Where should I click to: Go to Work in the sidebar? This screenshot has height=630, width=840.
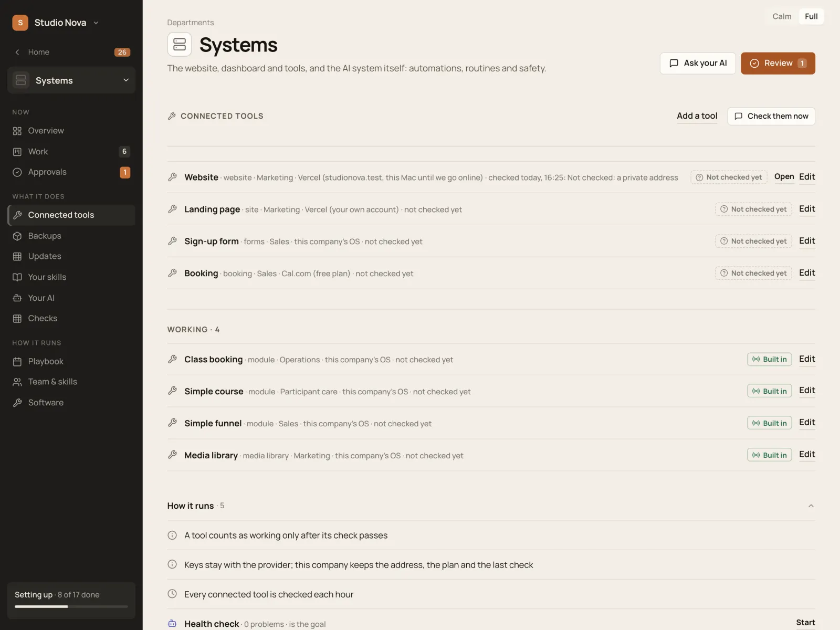(71, 152)
